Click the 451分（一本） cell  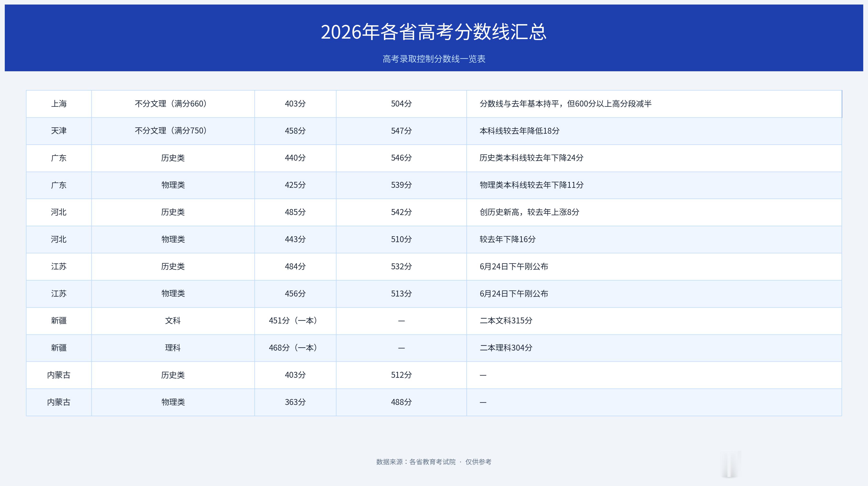(295, 321)
